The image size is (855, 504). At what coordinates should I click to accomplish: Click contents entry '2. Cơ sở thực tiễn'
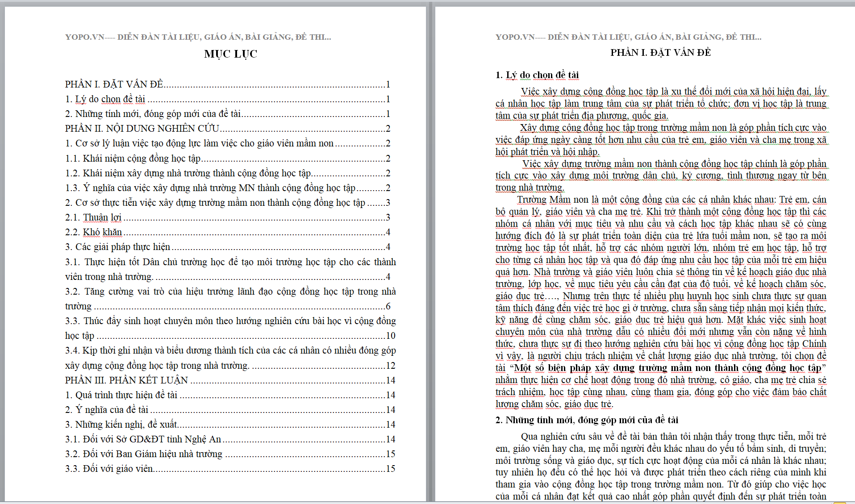pos(228,203)
